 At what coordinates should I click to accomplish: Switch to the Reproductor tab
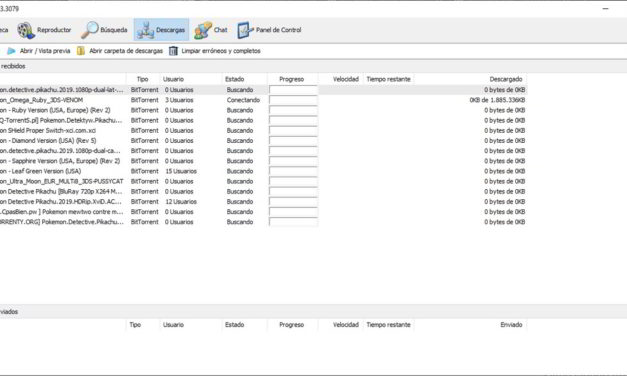point(44,30)
